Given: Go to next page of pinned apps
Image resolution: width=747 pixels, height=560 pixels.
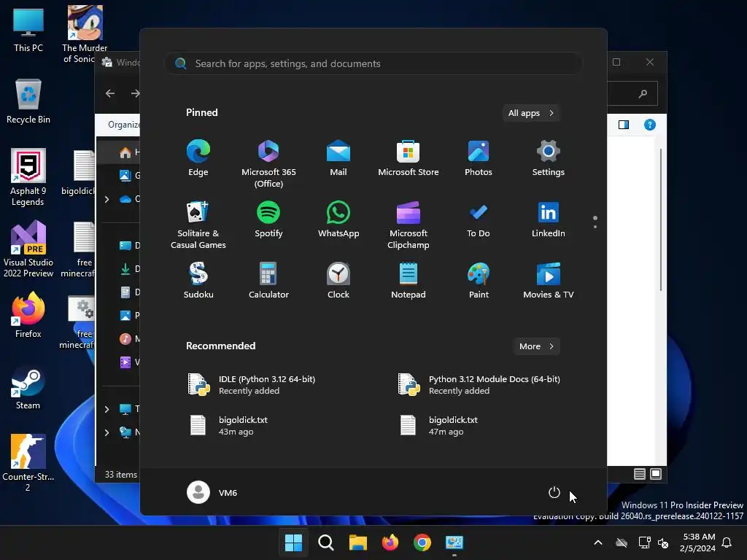Looking at the screenshot, I should point(595,227).
